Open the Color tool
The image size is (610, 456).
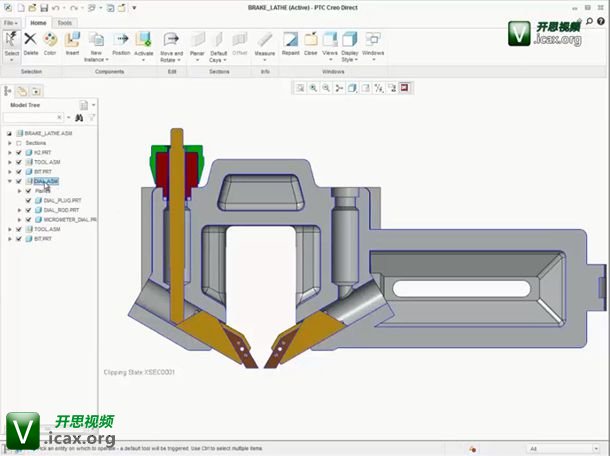point(50,42)
